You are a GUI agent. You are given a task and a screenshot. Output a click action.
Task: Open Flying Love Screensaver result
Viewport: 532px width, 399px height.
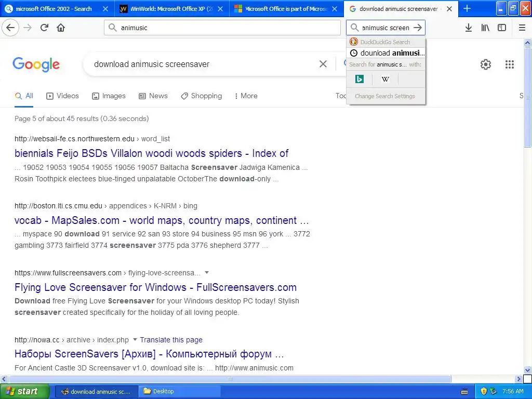(x=155, y=287)
